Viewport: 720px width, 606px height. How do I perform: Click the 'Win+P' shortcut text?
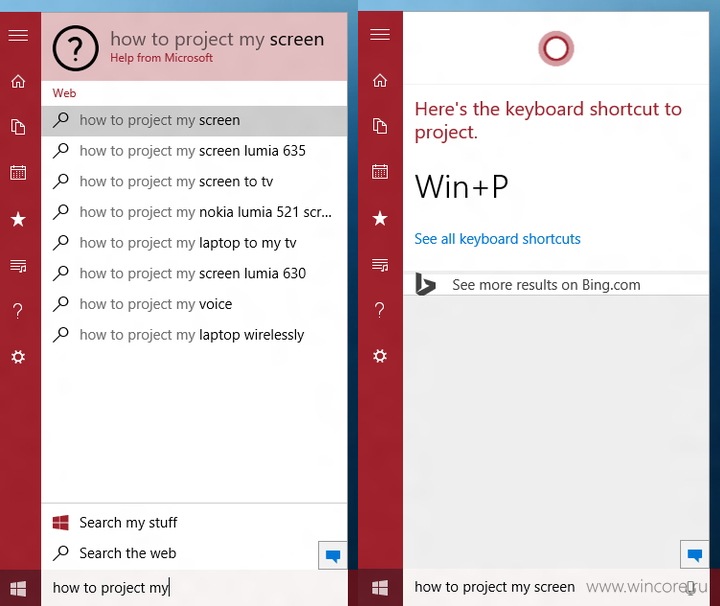461,187
